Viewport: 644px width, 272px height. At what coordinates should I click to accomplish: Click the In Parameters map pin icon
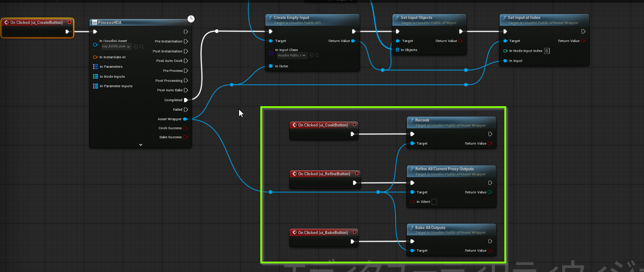coord(95,66)
